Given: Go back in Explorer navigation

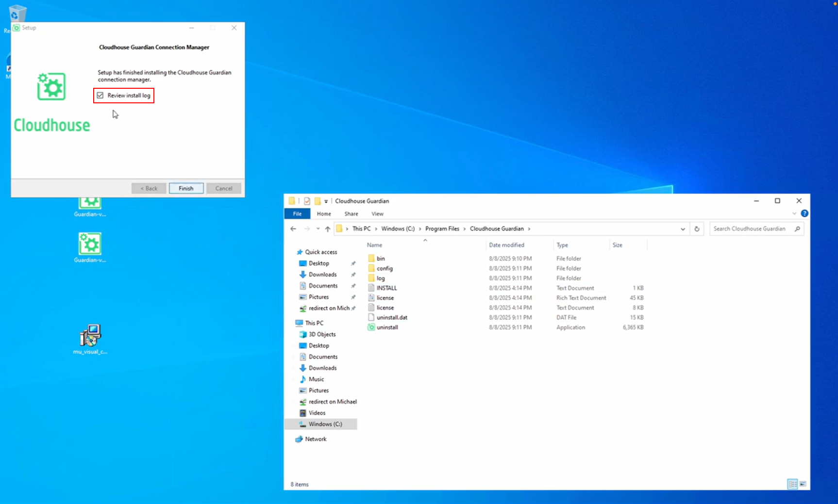Looking at the screenshot, I should coord(293,229).
